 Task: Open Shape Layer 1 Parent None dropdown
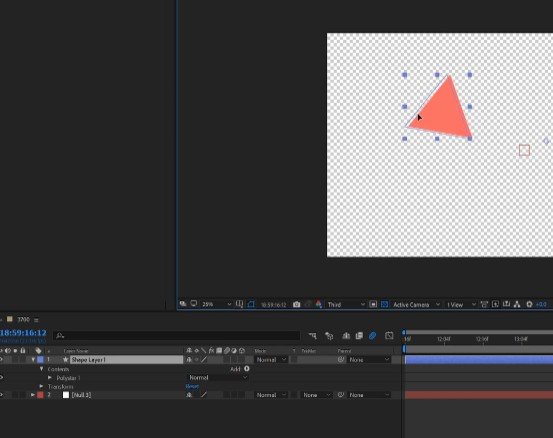(x=369, y=360)
